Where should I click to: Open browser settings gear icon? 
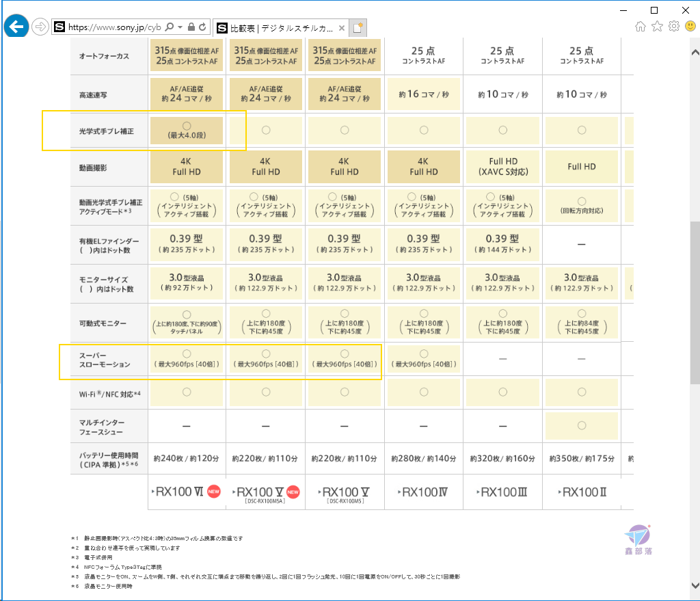tap(673, 27)
